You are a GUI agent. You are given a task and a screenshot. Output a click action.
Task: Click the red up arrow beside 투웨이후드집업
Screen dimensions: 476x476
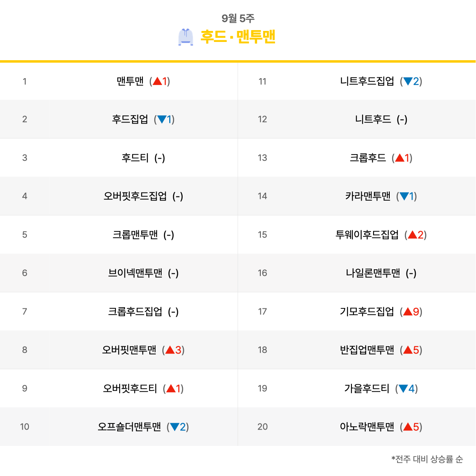click(x=413, y=235)
